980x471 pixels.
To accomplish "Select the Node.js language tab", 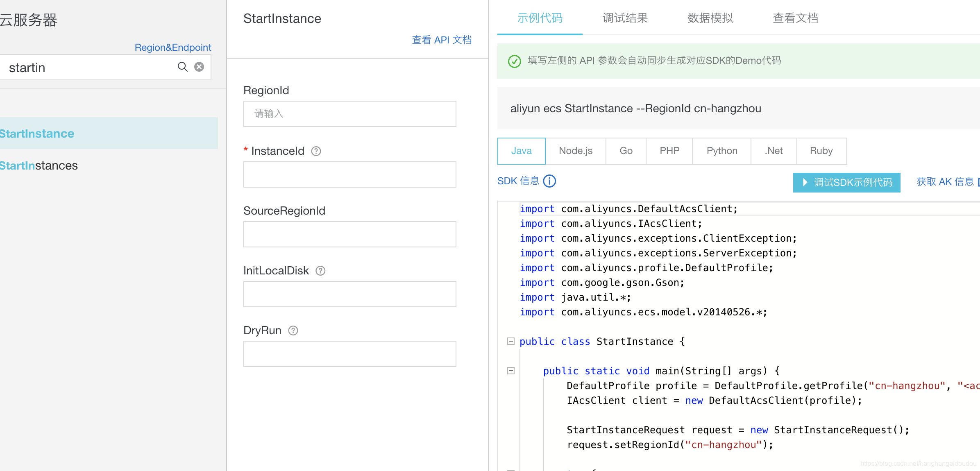I will point(575,151).
